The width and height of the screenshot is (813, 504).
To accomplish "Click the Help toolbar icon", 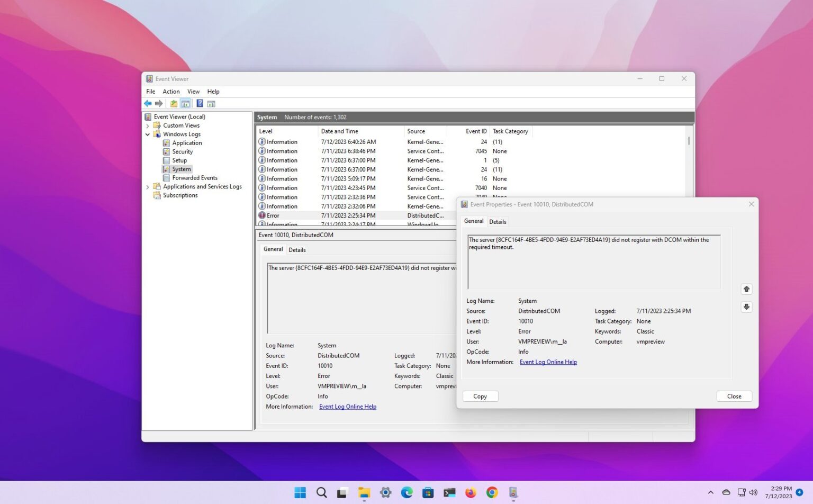I will tap(200, 103).
